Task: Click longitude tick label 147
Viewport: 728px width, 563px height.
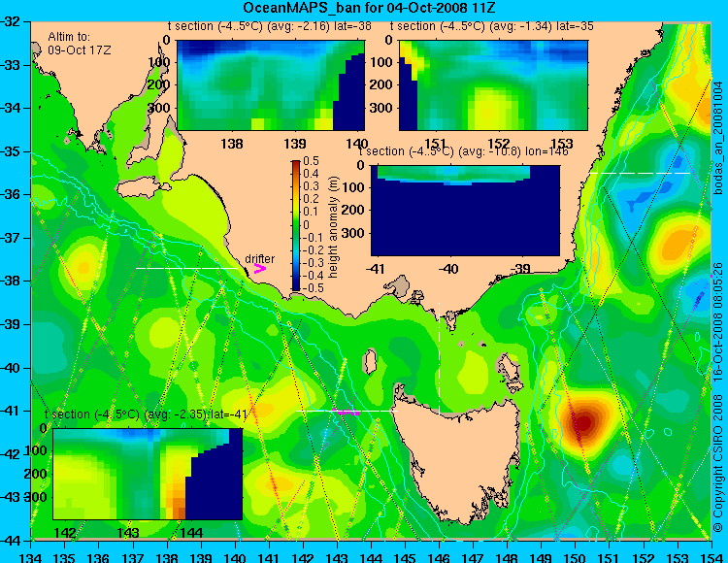Action: [473, 557]
